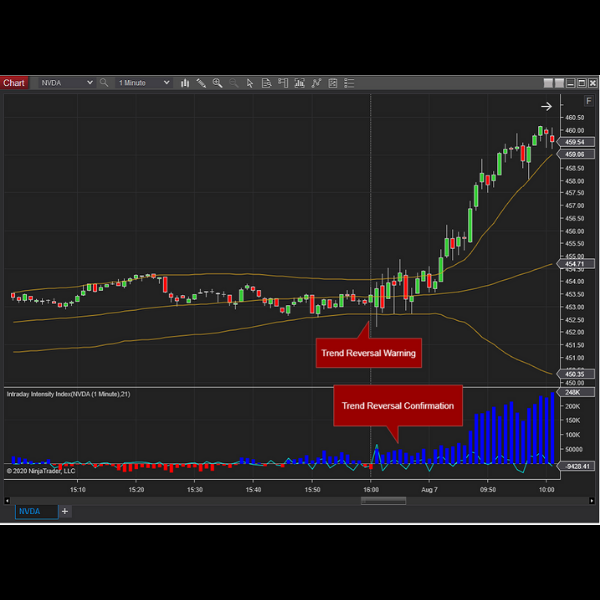Select the cursor pointer tool
Screen dimensions: 600x600
pos(250,83)
